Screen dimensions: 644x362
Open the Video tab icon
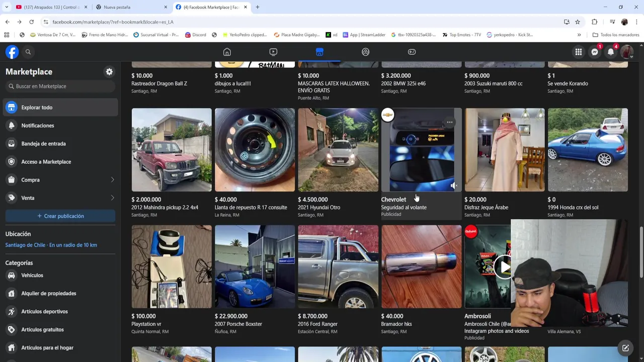273,52
